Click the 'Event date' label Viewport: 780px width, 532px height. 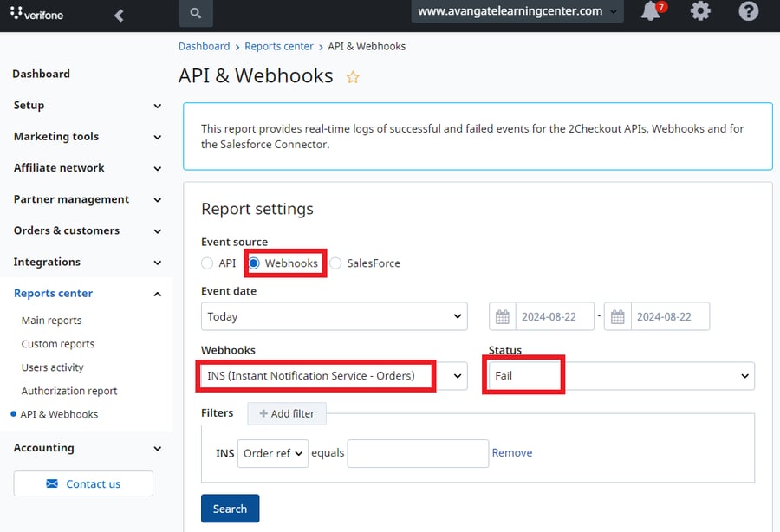pos(229,291)
